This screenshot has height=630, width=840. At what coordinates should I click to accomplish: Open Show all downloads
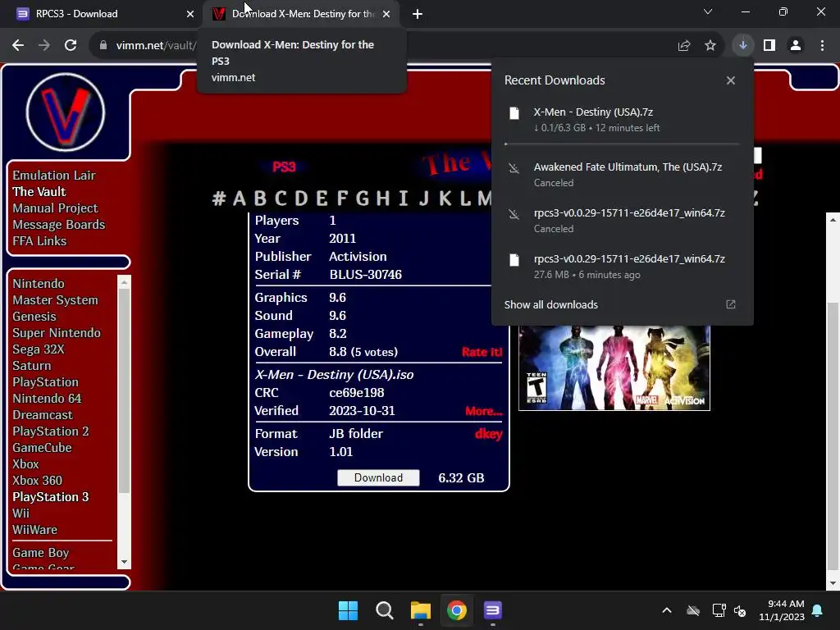point(551,304)
